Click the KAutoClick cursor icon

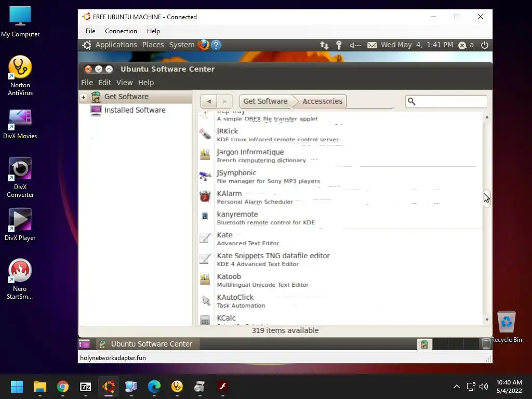(206, 300)
